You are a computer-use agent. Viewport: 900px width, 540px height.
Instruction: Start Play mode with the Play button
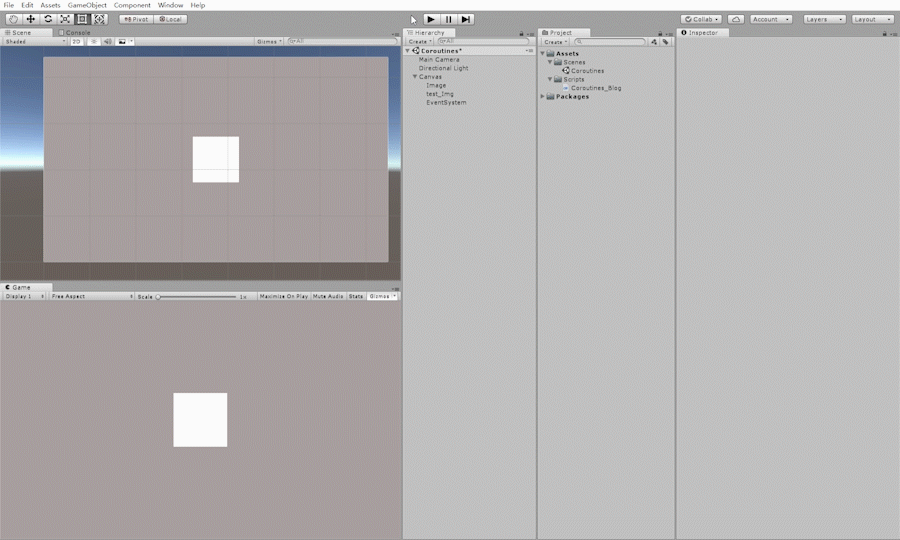431,19
